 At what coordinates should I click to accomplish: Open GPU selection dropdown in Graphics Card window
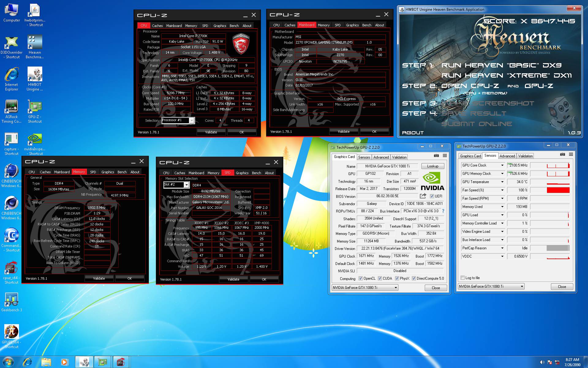365,288
